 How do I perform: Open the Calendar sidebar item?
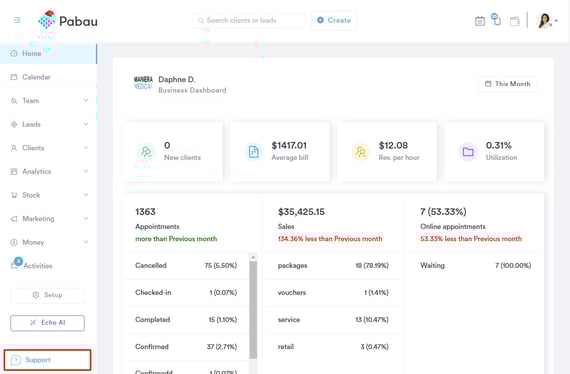(49, 77)
